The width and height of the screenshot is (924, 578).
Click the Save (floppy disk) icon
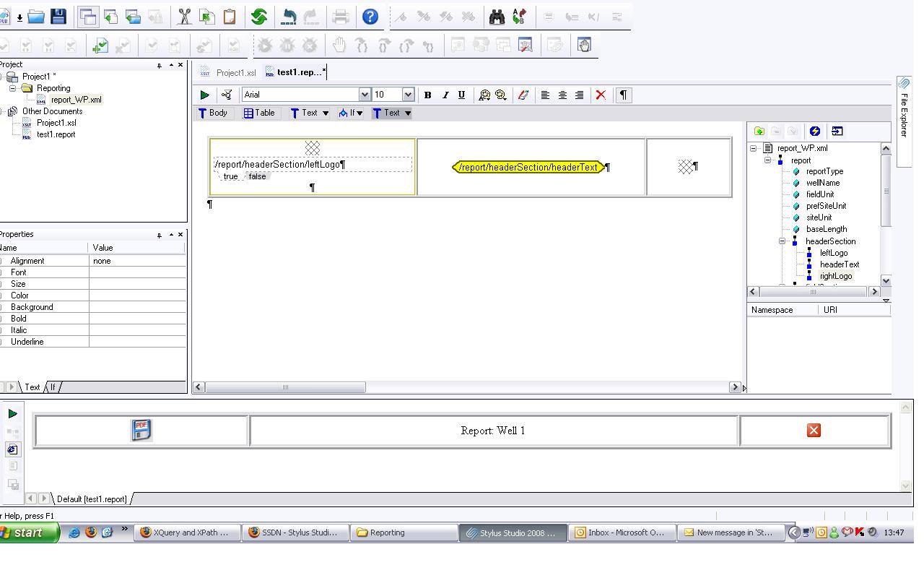[x=58, y=17]
